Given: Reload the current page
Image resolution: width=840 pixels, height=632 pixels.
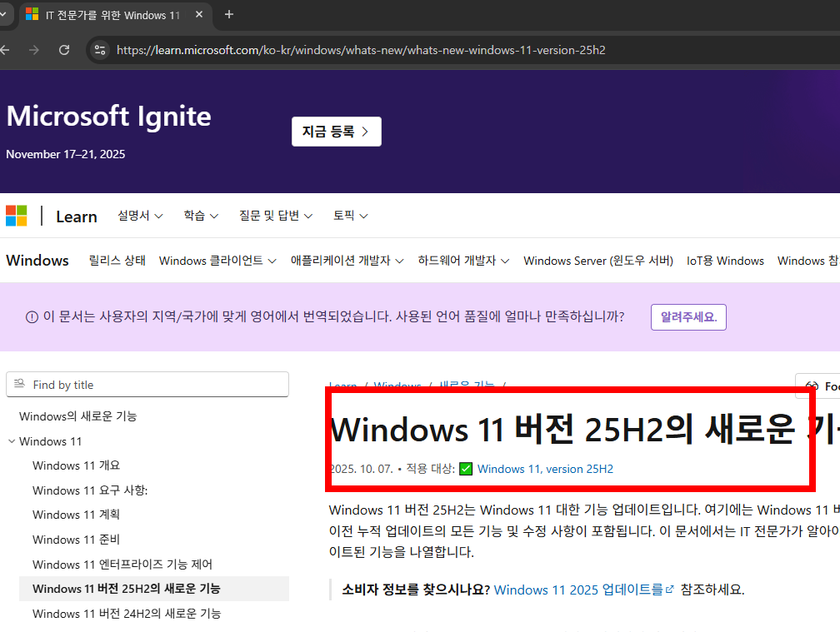Looking at the screenshot, I should (x=64, y=50).
